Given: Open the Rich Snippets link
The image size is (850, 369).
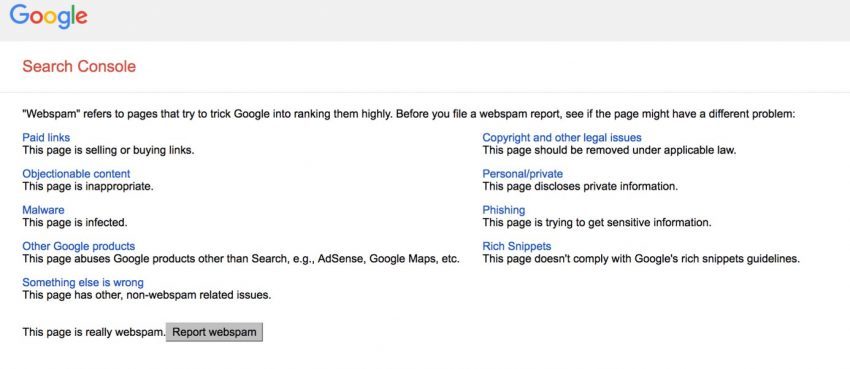Looking at the screenshot, I should pyautogui.click(x=517, y=247).
